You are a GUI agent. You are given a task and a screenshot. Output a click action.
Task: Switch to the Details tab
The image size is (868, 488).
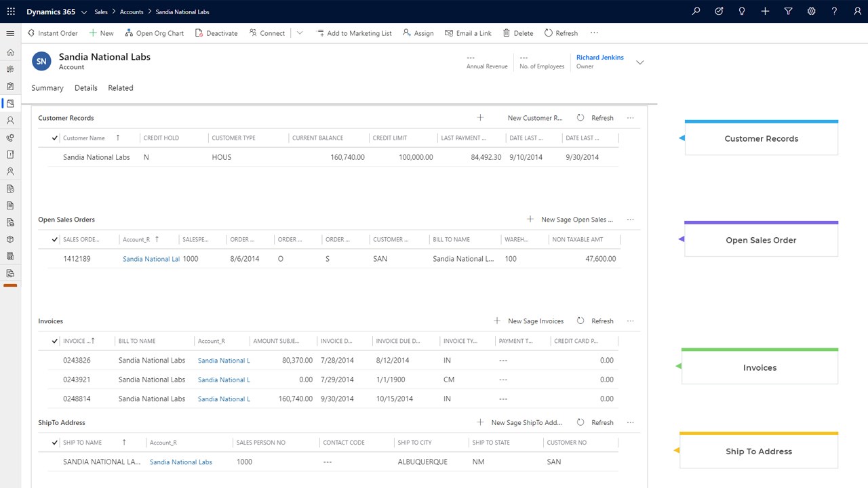coord(86,88)
